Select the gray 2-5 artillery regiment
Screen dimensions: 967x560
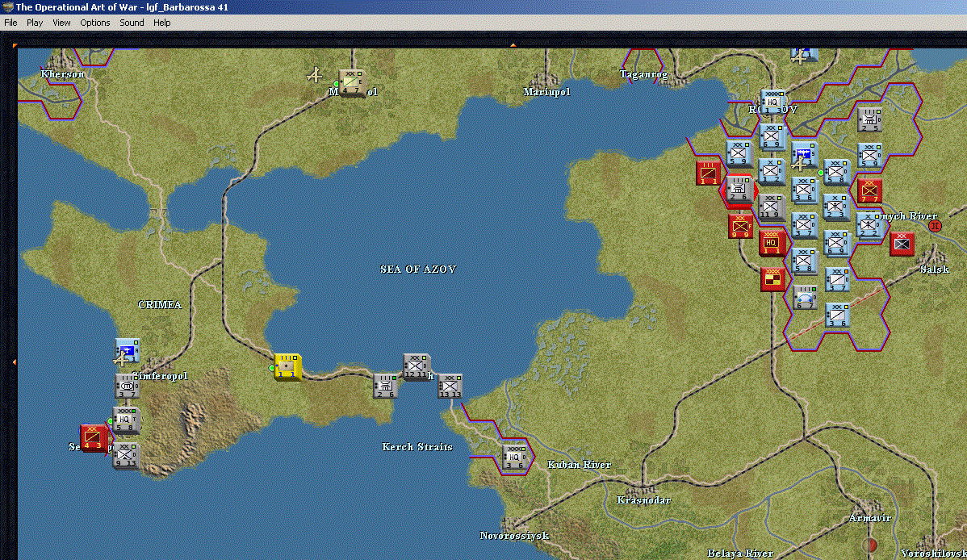click(869, 119)
